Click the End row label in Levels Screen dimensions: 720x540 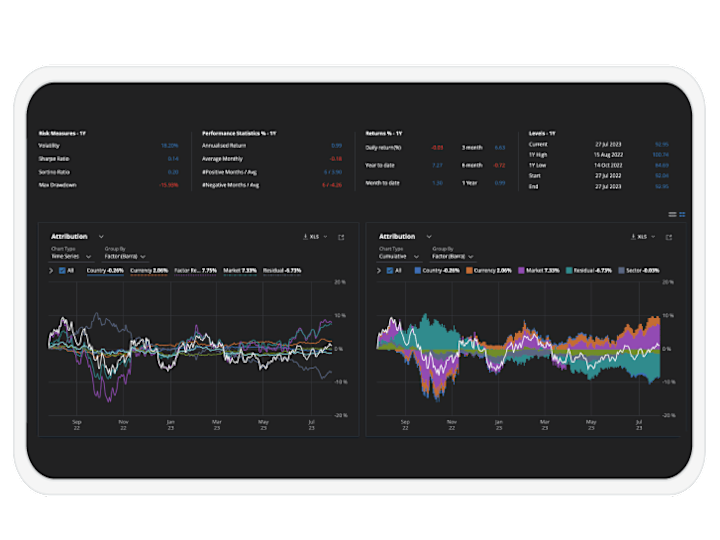click(533, 186)
